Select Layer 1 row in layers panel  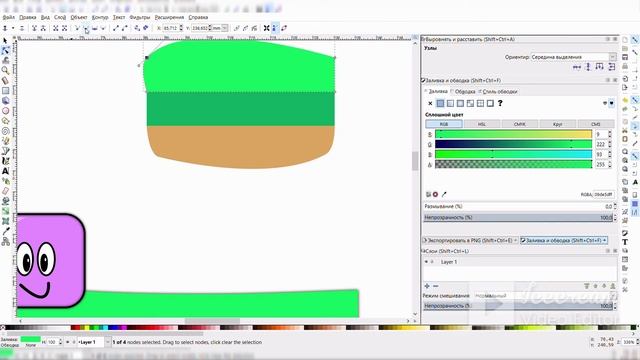click(520, 262)
